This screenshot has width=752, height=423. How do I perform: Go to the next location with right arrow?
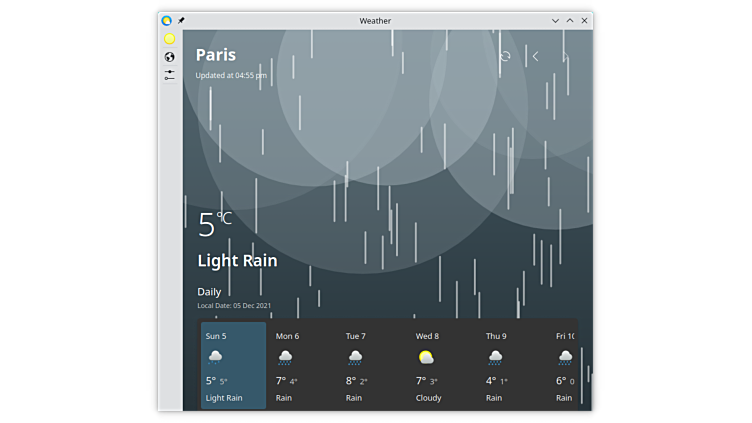tap(565, 56)
